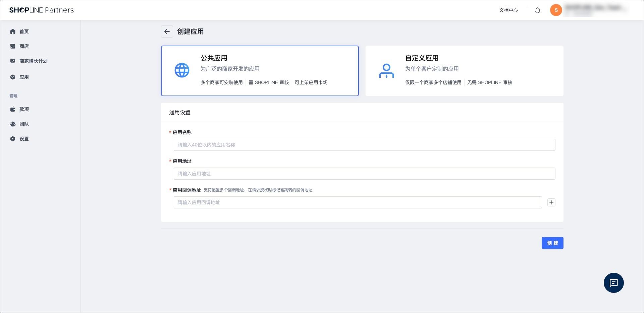
Task: Open 款项 under 管理
Action: pyautogui.click(x=24, y=109)
